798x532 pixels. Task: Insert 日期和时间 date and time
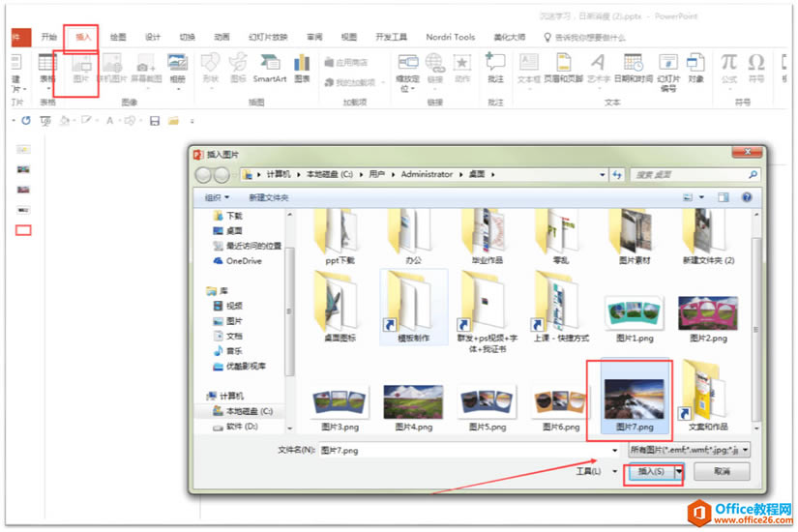tap(634, 69)
